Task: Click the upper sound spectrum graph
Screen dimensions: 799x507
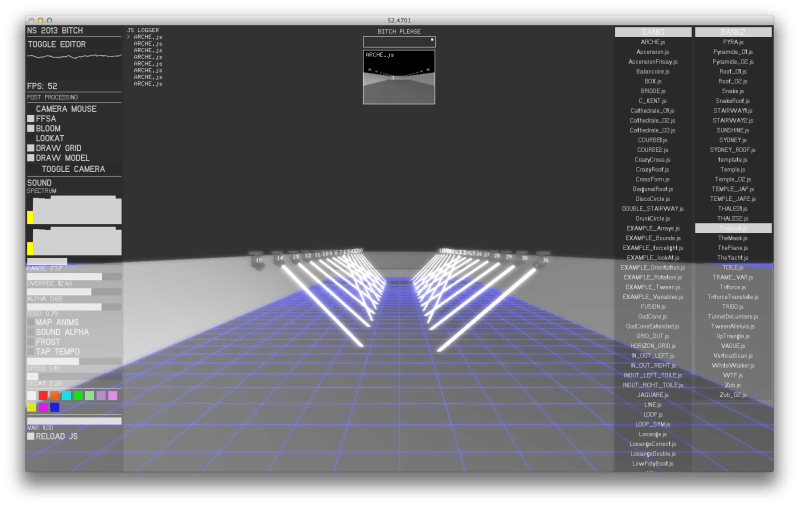Action: click(x=74, y=210)
